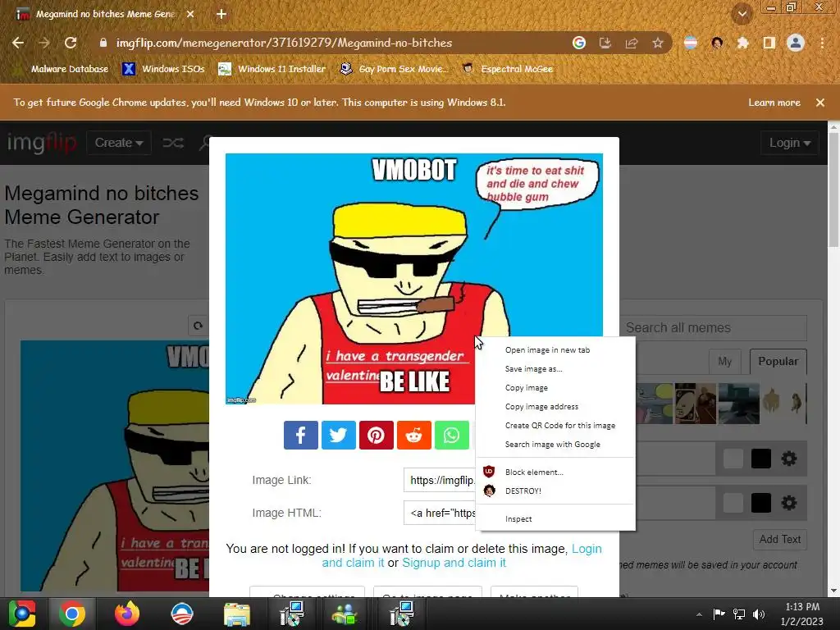Open Espectral McGee bookmark
This screenshot has height=630, width=840.
[507, 69]
